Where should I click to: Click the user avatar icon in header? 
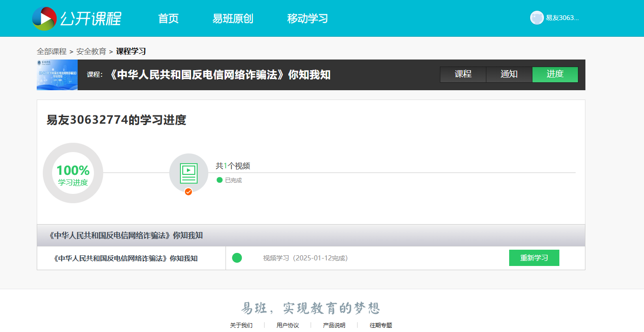coord(537,18)
